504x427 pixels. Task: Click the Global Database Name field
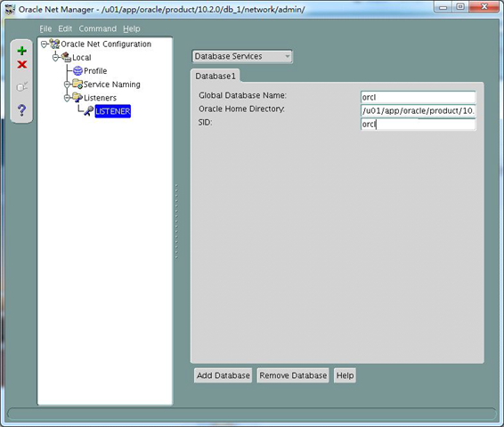[418, 97]
